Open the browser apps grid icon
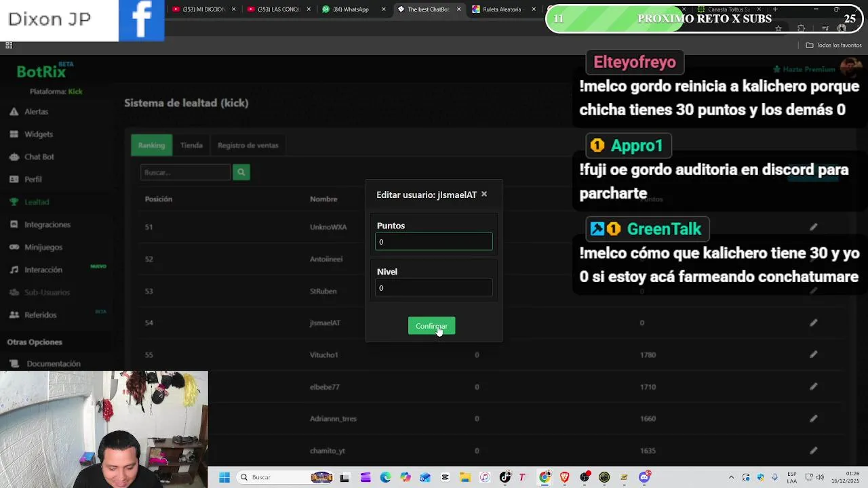Image resolution: width=868 pixels, height=488 pixels. click(9, 45)
